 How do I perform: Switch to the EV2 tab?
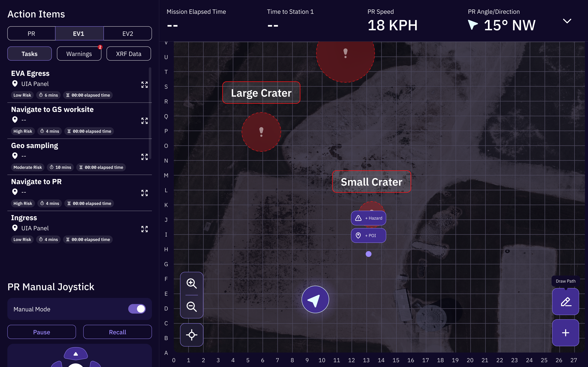point(128,33)
